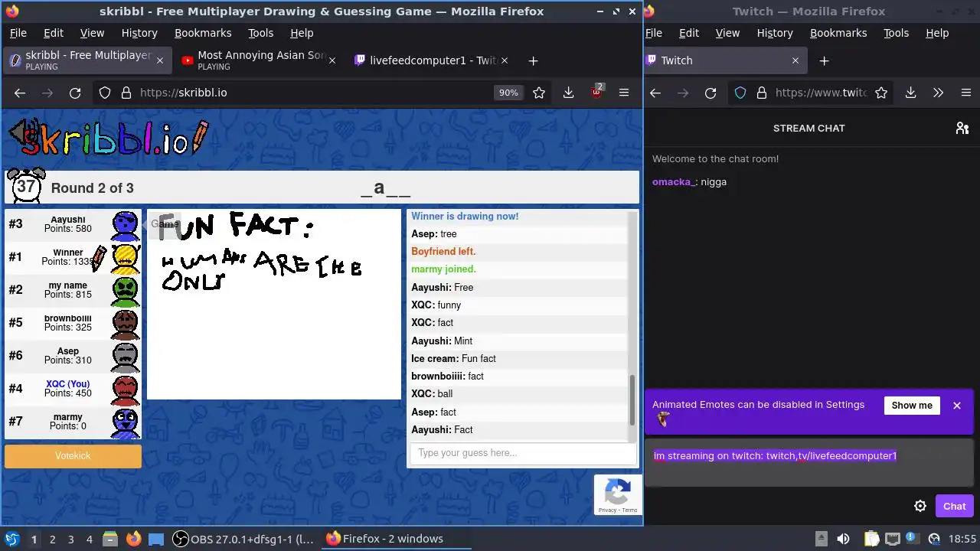
Task: Click the skribbl.io address bar URL
Action: 183,93
